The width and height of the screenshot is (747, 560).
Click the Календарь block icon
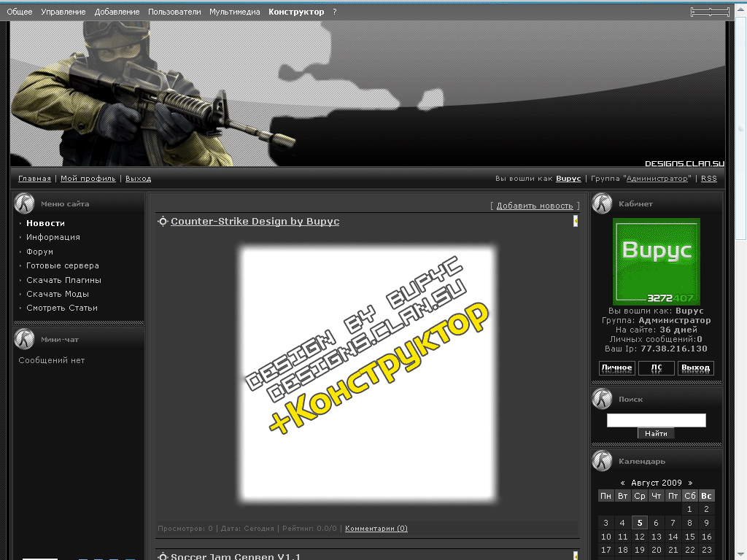click(602, 461)
